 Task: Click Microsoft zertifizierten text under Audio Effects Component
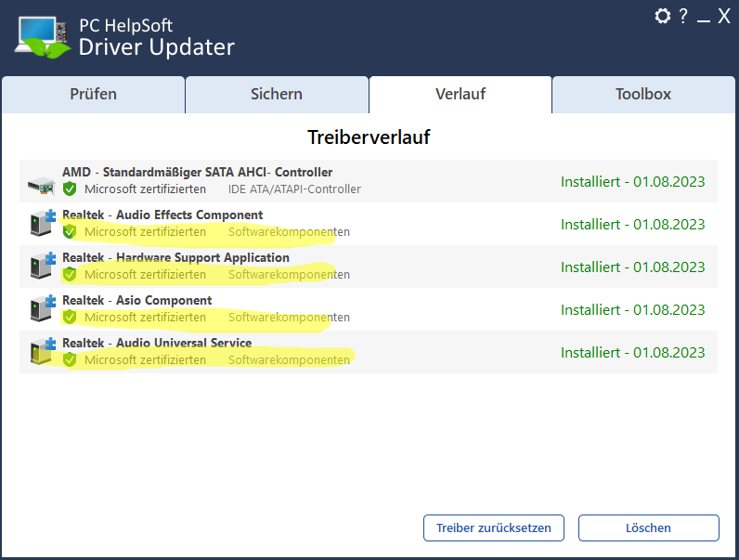click(x=145, y=232)
